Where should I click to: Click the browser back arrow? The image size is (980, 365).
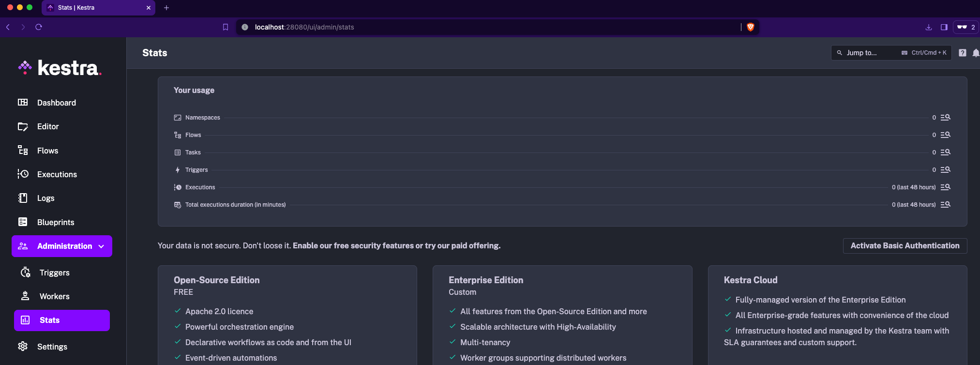[x=8, y=27]
